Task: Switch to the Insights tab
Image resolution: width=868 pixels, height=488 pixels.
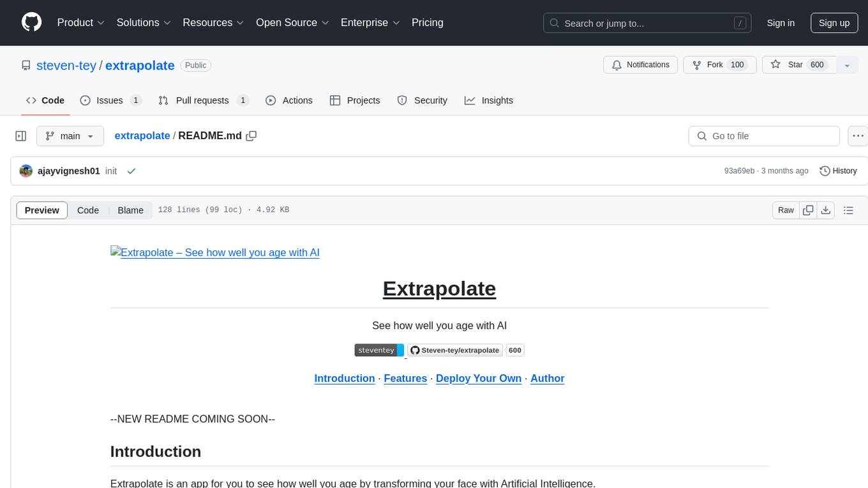Action: [489, 100]
